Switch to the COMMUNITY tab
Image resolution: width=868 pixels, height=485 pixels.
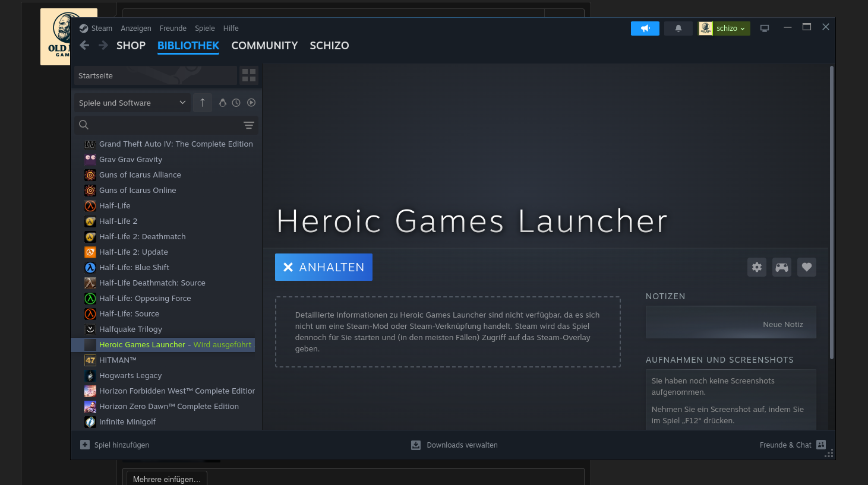pyautogui.click(x=264, y=46)
